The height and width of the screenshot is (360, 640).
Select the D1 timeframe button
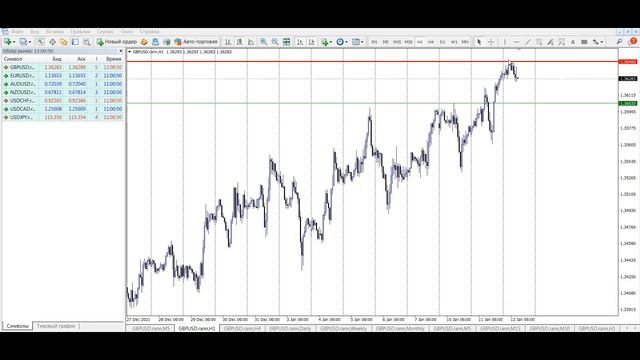pyautogui.click(x=442, y=42)
